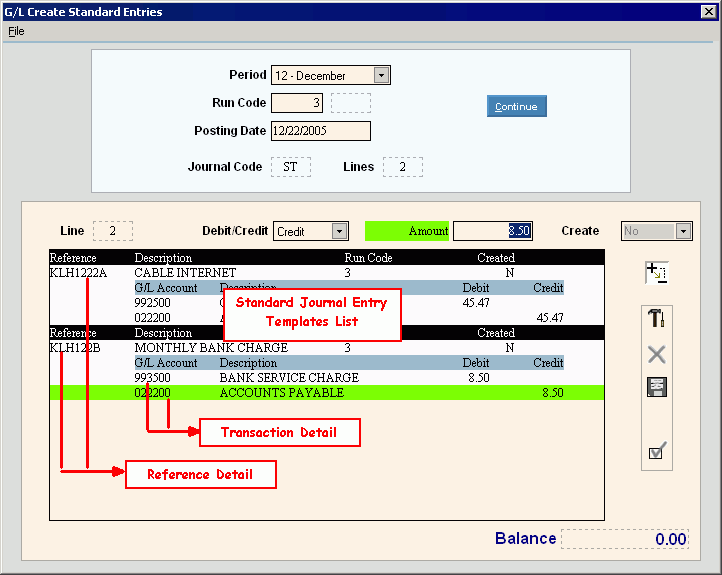The width and height of the screenshot is (722, 575).
Task: Click the hammer and screwdriver tools icon
Action: 657,319
